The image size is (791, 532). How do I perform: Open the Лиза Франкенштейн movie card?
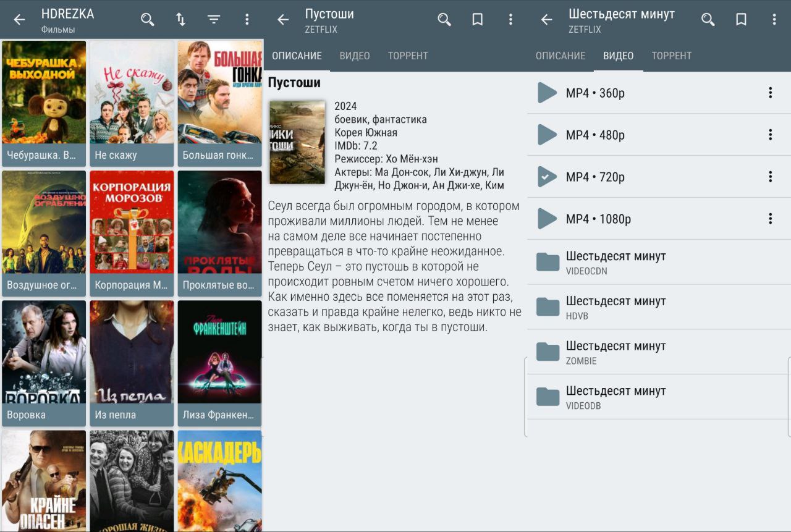219,363
